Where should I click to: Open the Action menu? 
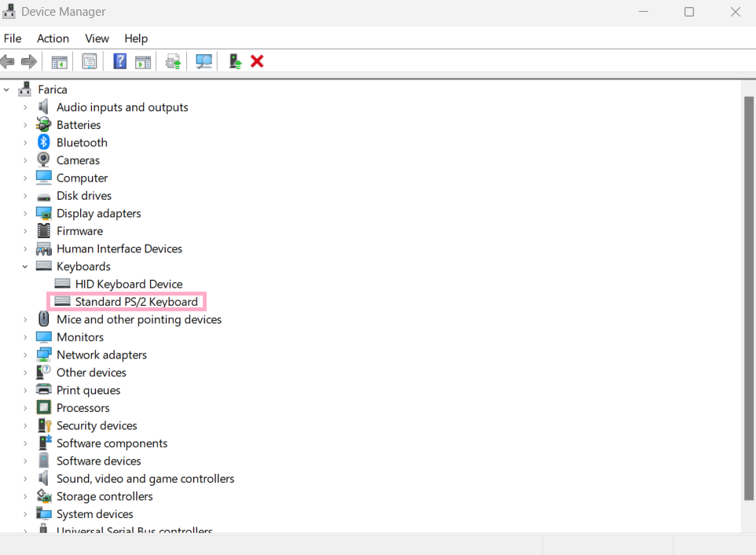(x=53, y=39)
